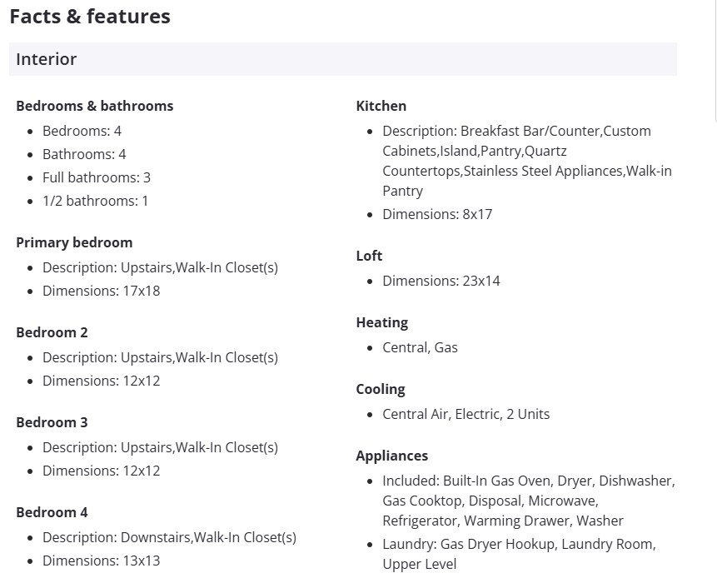Click Bedroom 4 dimensions 13x13 text
This screenshot has height=588, width=717.
(x=101, y=561)
